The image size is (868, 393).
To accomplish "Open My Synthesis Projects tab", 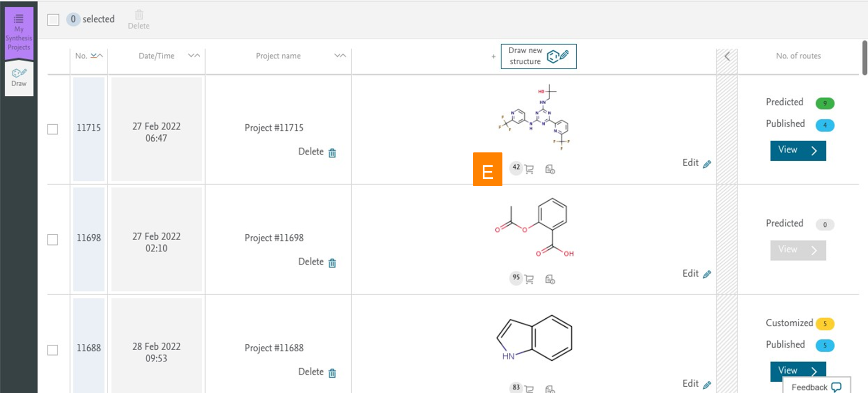I will (19, 32).
